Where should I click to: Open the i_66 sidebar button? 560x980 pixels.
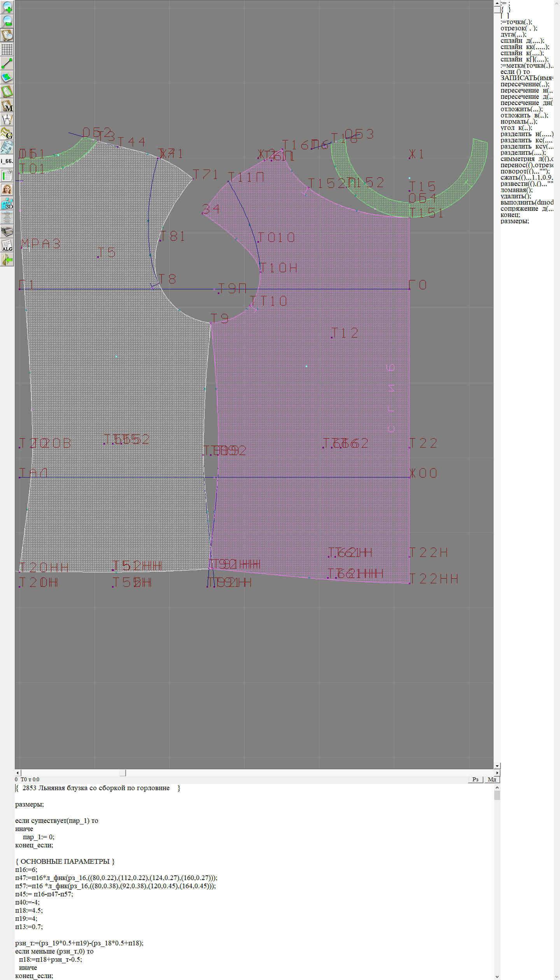pyautogui.click(x=7, y=161)
